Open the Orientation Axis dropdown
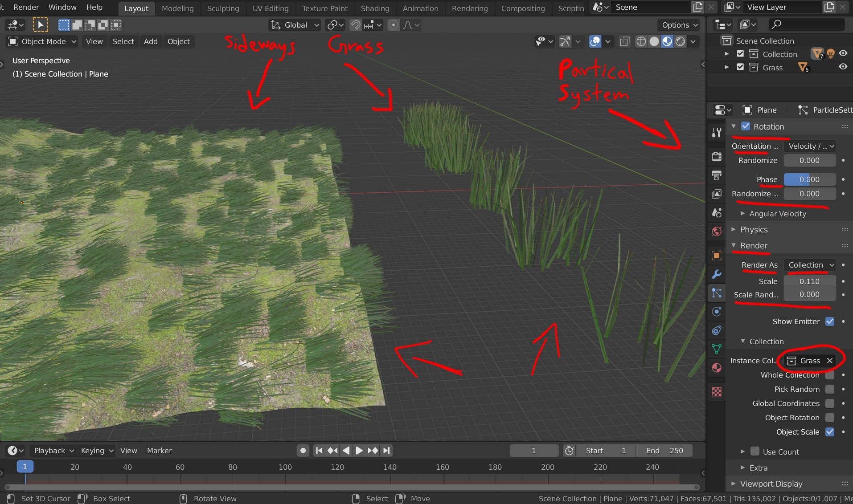This screenshot has width=853, height=504. click(810, 146)
